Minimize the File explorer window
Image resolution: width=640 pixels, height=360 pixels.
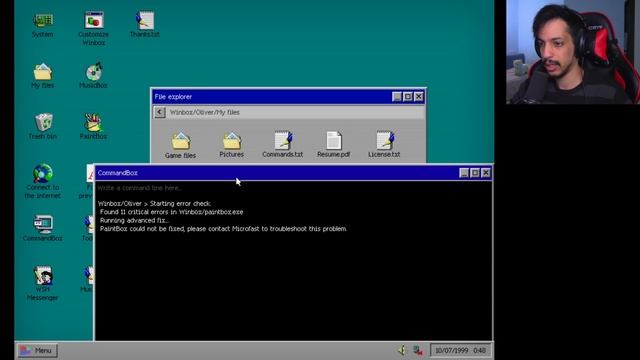coord(397,97)
